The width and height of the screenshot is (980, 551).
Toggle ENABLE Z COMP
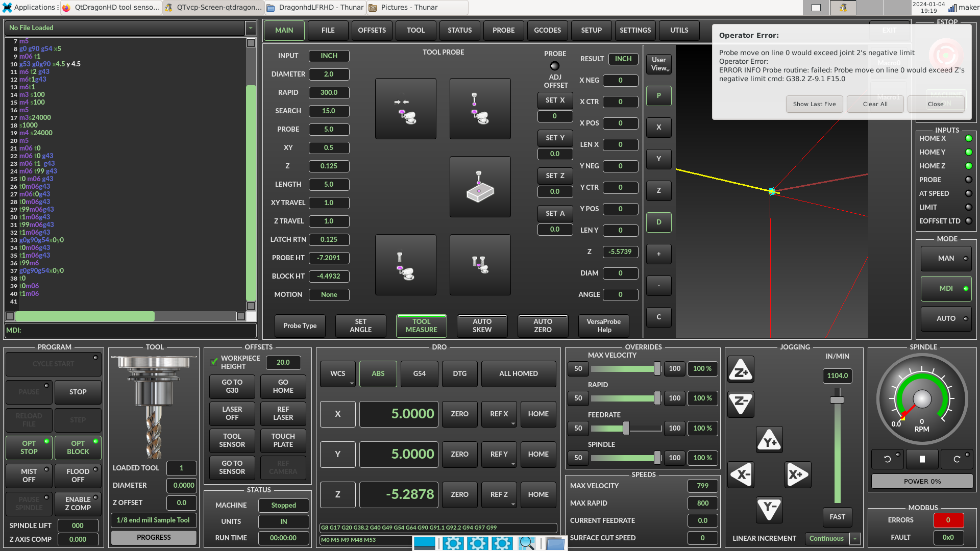tap(78, 504)
